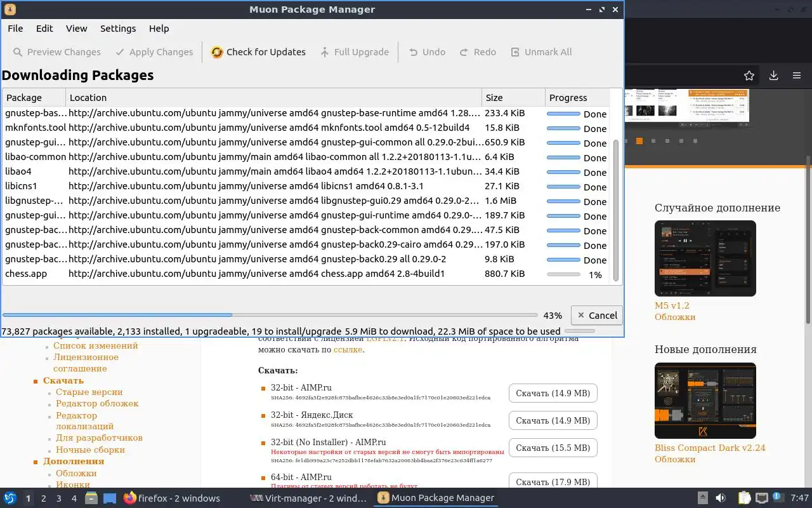Open Лицензионное соглашение link
The width and height of the screenshot is (812, 508).
[86, 363]
